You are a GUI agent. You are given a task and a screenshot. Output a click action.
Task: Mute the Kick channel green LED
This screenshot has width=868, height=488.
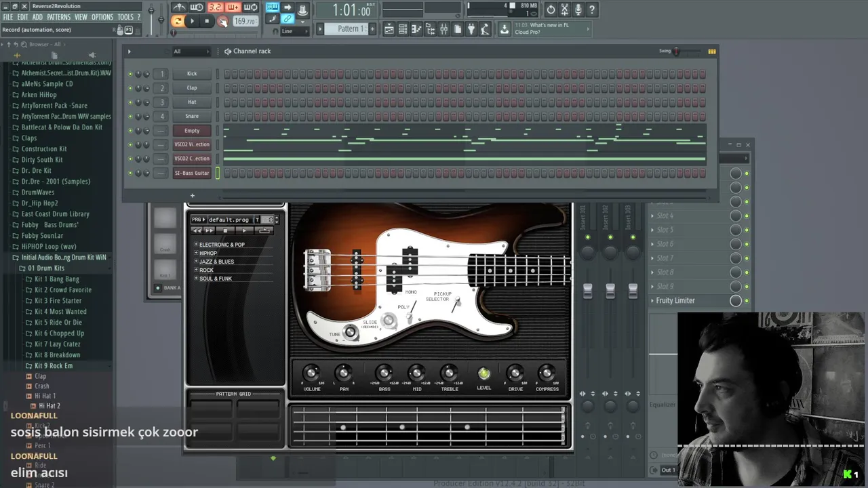[x=130, y=74]
